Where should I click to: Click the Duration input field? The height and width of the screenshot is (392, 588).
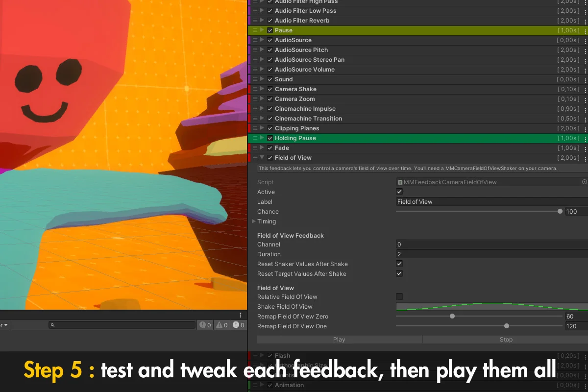point(490,254)
